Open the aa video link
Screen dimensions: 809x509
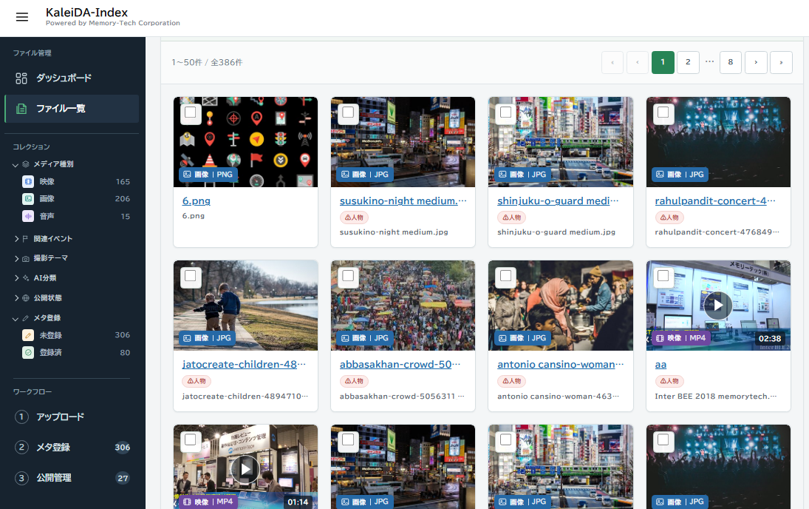tap(660, 365)
